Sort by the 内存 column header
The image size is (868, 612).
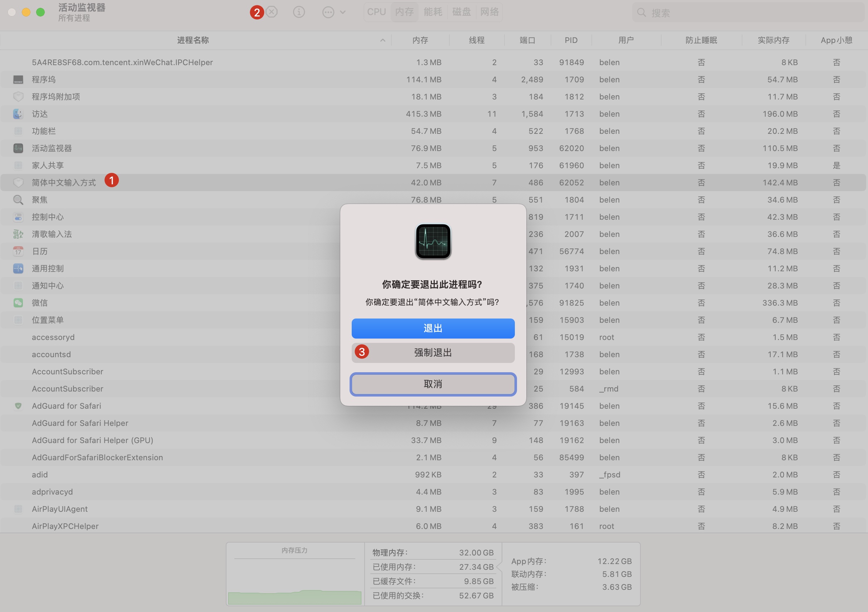(x=420, y=40)
